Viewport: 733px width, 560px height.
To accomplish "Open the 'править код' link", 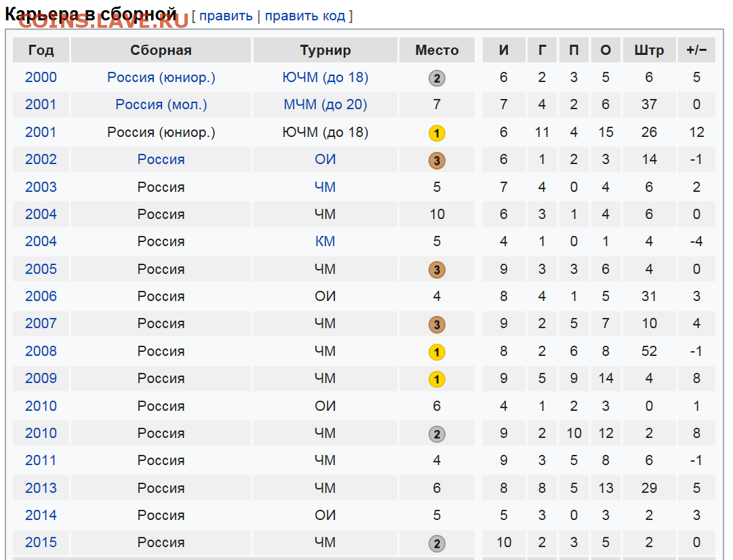I will [x=305, y=16].
